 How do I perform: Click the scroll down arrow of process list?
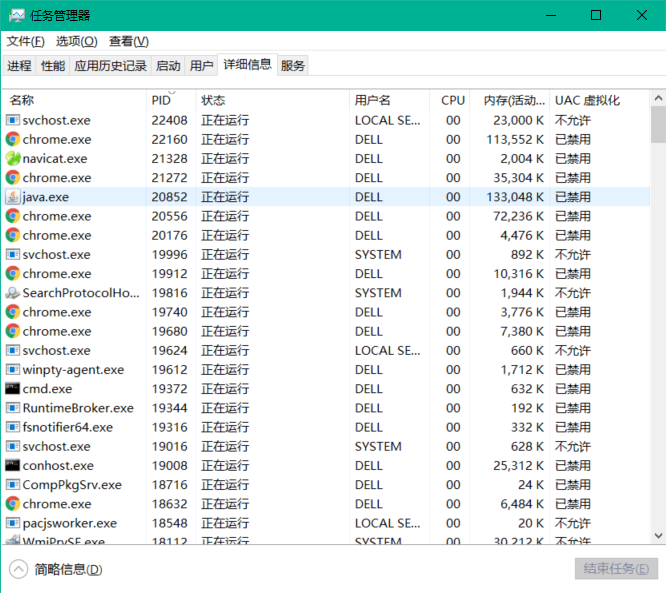[658, 536]
